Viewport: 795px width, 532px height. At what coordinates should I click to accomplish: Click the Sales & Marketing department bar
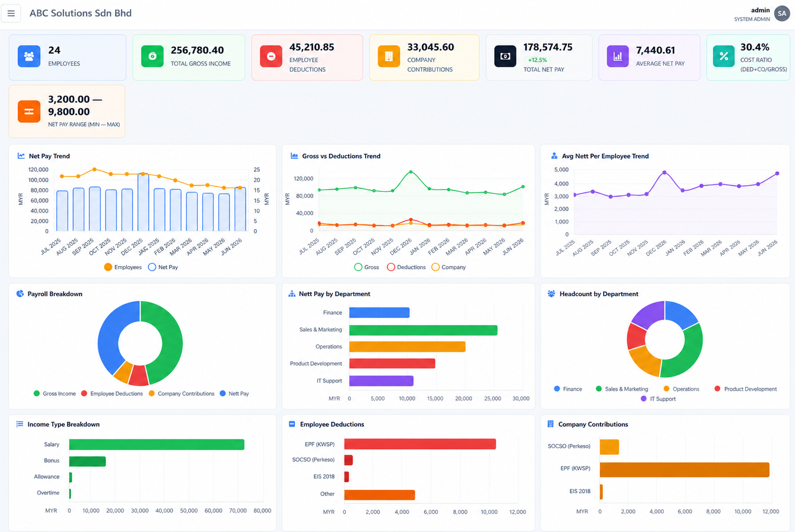tap(423, 330)
